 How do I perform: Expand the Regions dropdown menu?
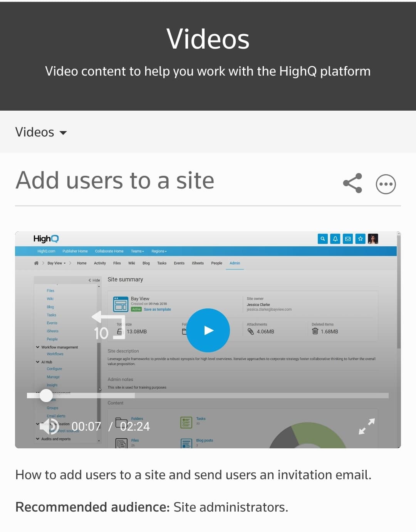tap(159, 251)
